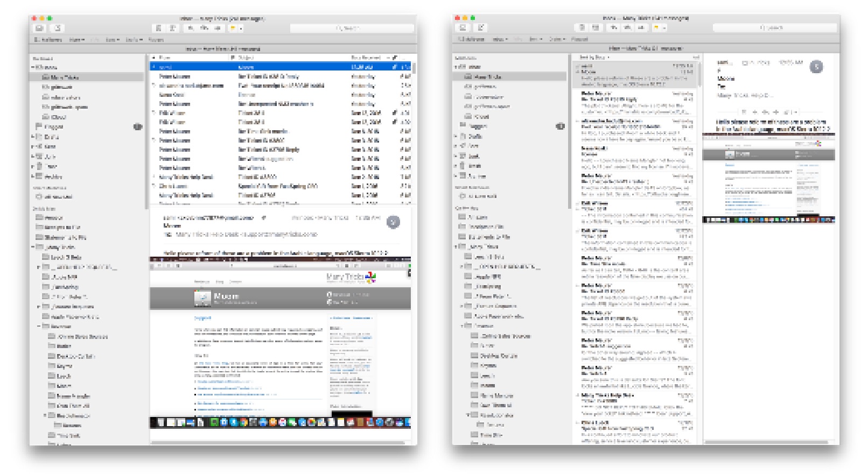The width and height of the screenshot is (868, 474).
Task: Select Flagged mailbox in left window sidebar
Action: click(x=54, y=127)
